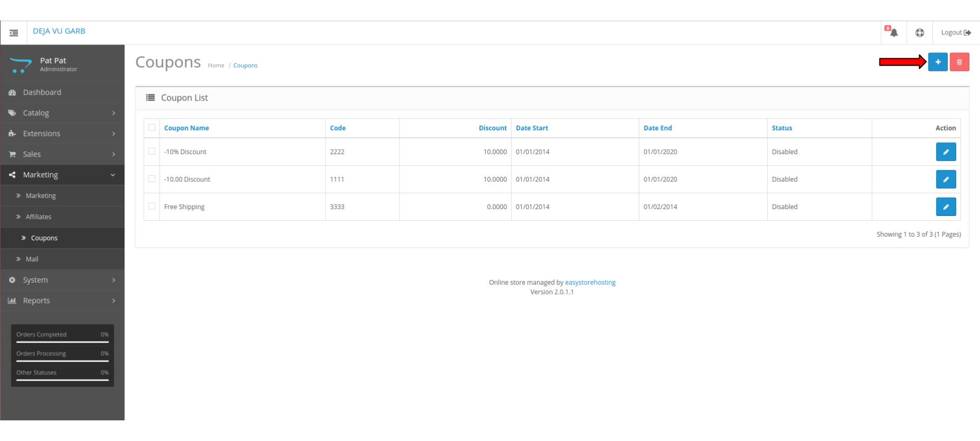Sort by Discount column header
This screenshot has width=980, height=441.
coord(493,128)
